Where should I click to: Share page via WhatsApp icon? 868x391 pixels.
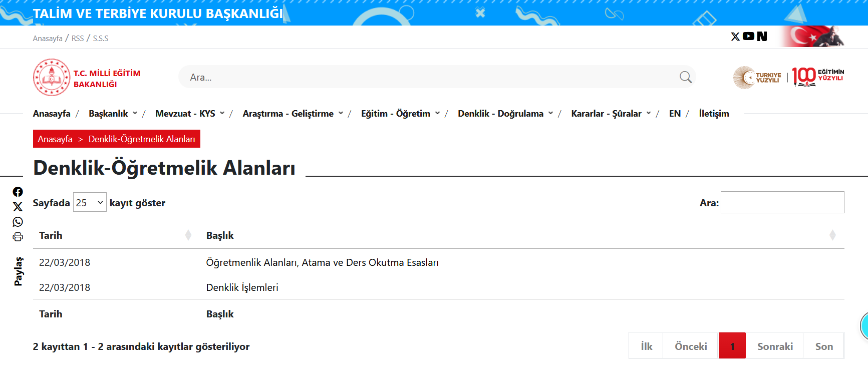click(x=18, y=222)
